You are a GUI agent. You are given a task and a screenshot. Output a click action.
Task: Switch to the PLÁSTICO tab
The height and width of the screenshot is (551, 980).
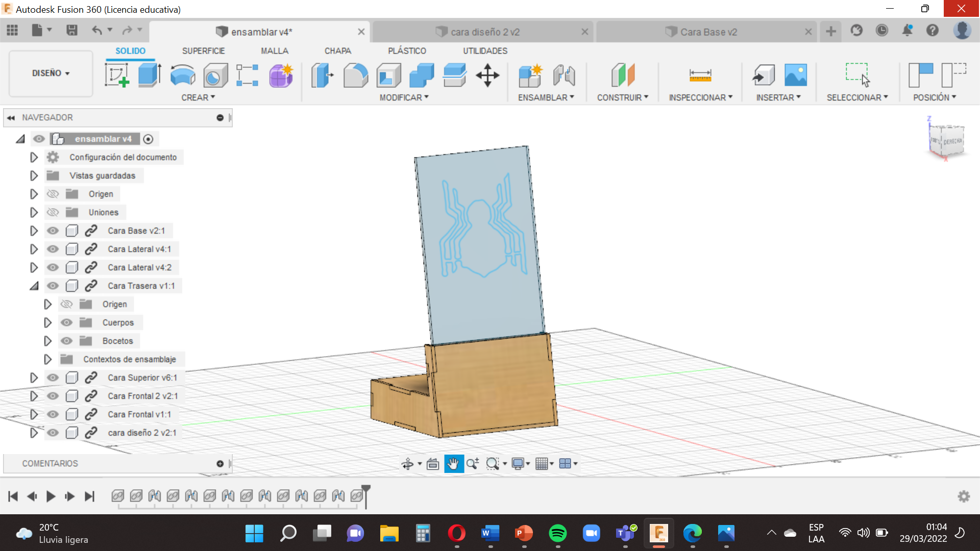407,51
